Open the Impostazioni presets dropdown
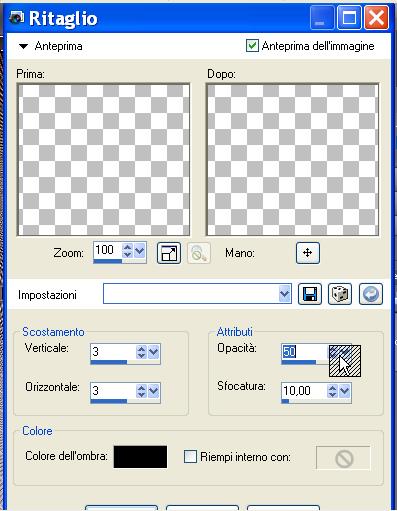Screen dimensions: 397x511 284,294
